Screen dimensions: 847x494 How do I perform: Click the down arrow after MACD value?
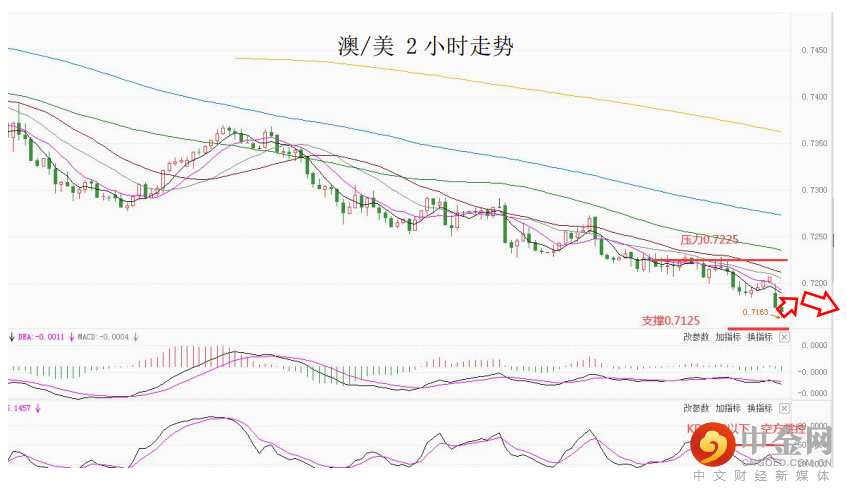point(135,337)
